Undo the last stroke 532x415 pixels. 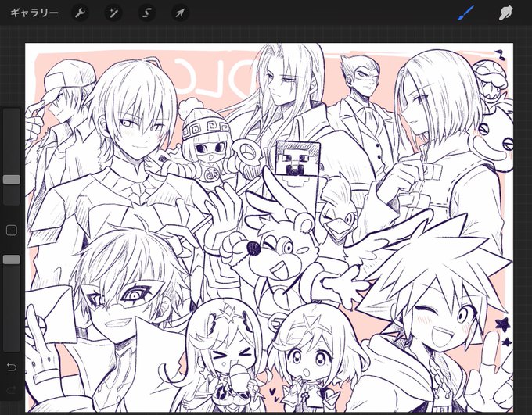coord(12,367)
